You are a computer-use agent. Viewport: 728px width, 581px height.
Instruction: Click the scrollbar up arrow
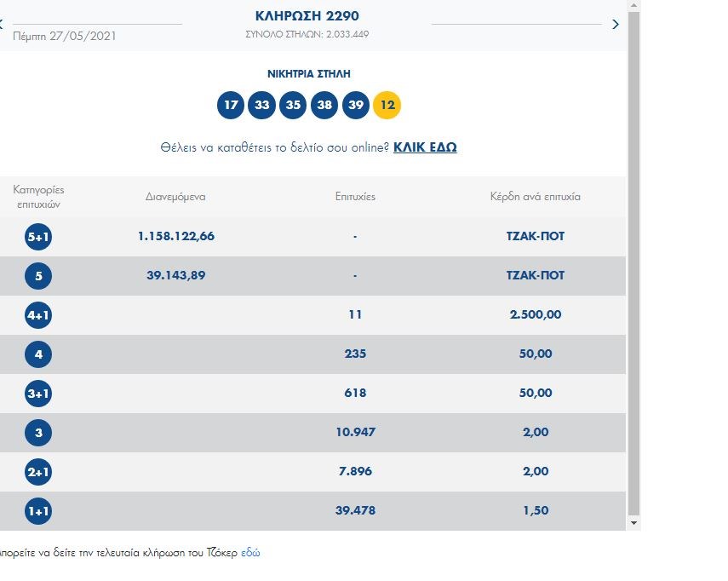[x=633, y=5]
